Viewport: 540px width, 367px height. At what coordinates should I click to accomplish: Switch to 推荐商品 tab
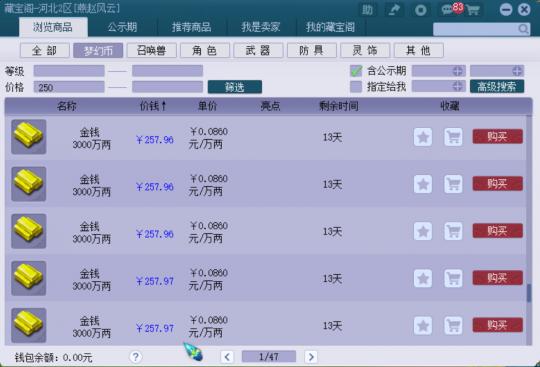pos(191,27)
